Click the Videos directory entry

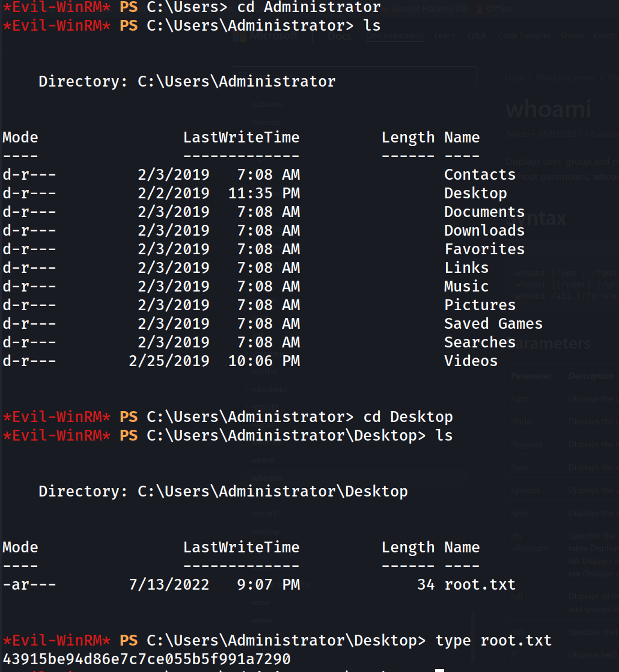[x=471, y=361]
